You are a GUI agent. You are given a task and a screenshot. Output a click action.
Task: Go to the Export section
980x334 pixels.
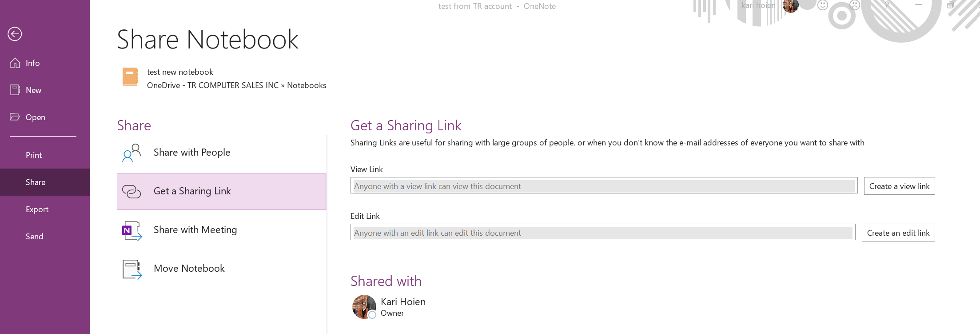coord(37,209)
